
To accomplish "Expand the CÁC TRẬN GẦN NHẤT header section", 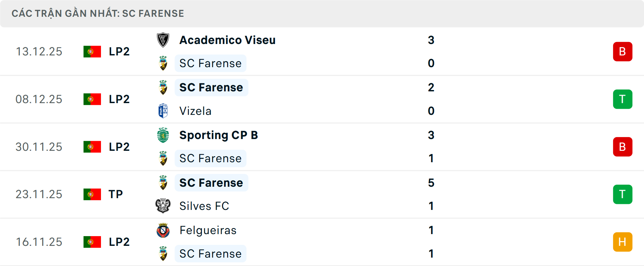I will coord(98,13).
